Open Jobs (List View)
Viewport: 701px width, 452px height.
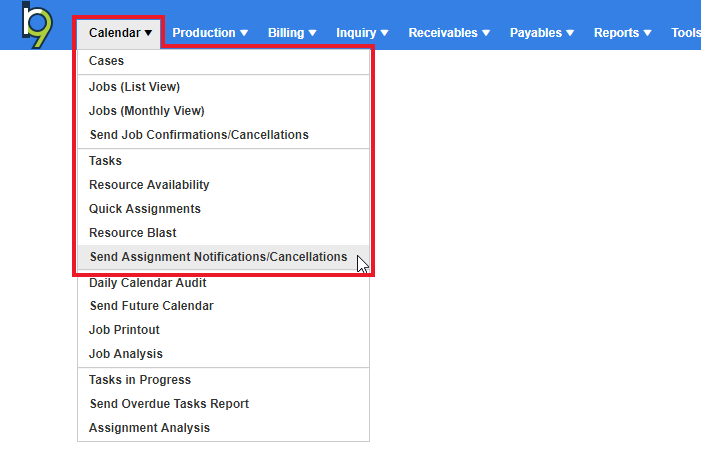pos(224,87)
